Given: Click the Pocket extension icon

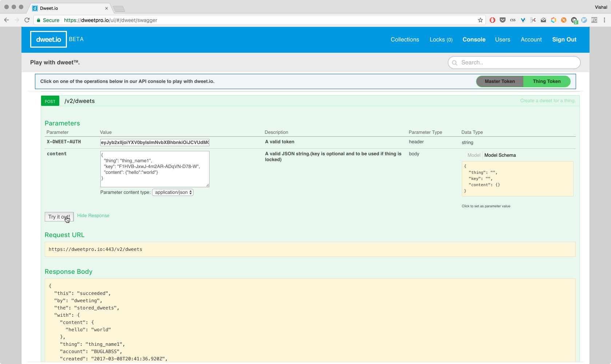Looking at the screenshot, I should pos(503,20).
